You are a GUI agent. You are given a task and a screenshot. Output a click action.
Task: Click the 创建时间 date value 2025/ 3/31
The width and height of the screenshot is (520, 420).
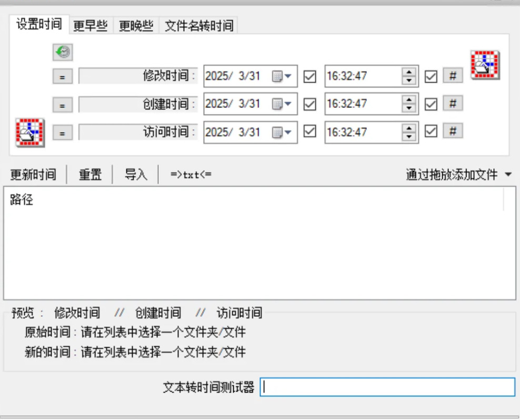click(x=233, y=104)
